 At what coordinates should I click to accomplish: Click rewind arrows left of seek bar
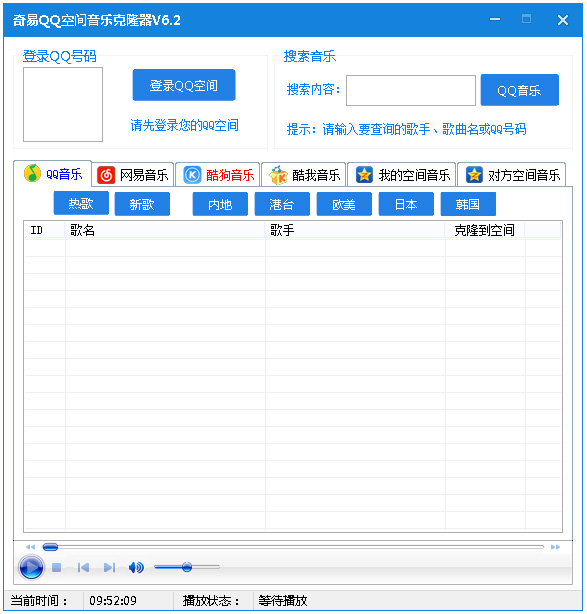click(x=30, y=547)
